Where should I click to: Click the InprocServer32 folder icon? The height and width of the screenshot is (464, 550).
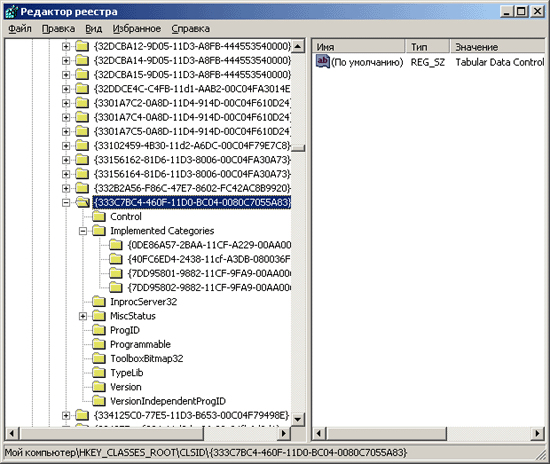99,302
